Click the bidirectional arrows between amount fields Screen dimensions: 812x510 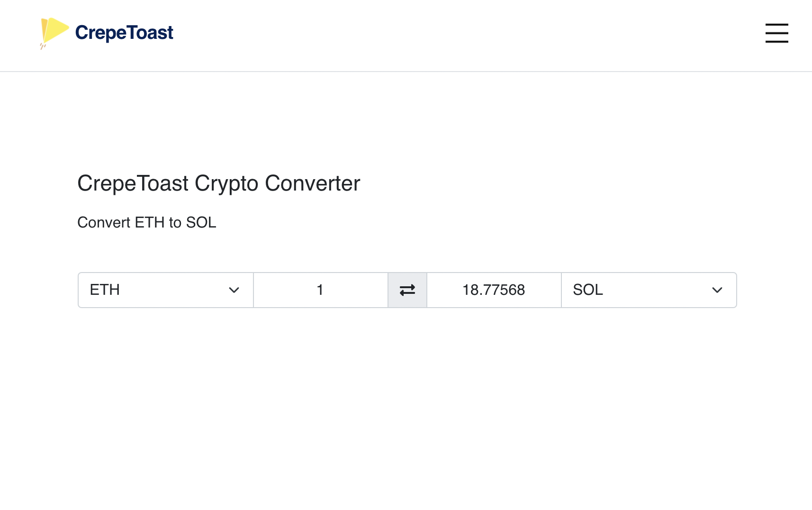(407, 290)
